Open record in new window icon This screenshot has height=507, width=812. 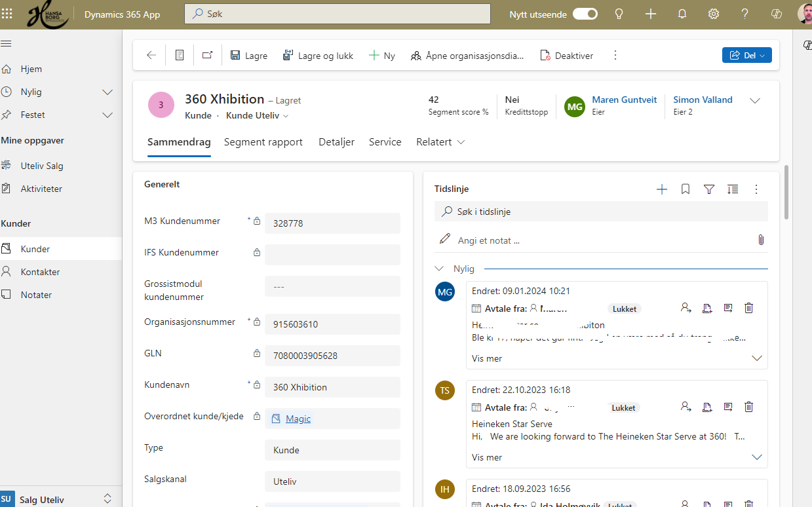(x=207, y=56)
